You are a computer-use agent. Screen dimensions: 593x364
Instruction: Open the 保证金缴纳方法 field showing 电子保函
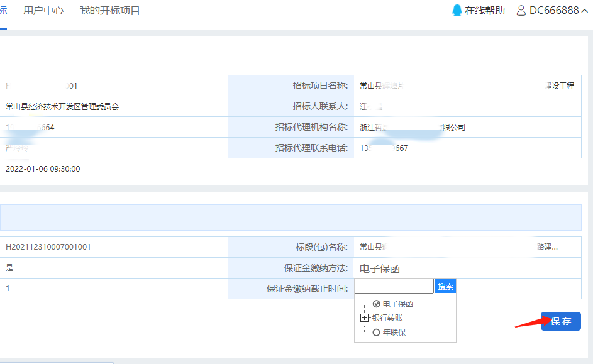pos(380,268)
